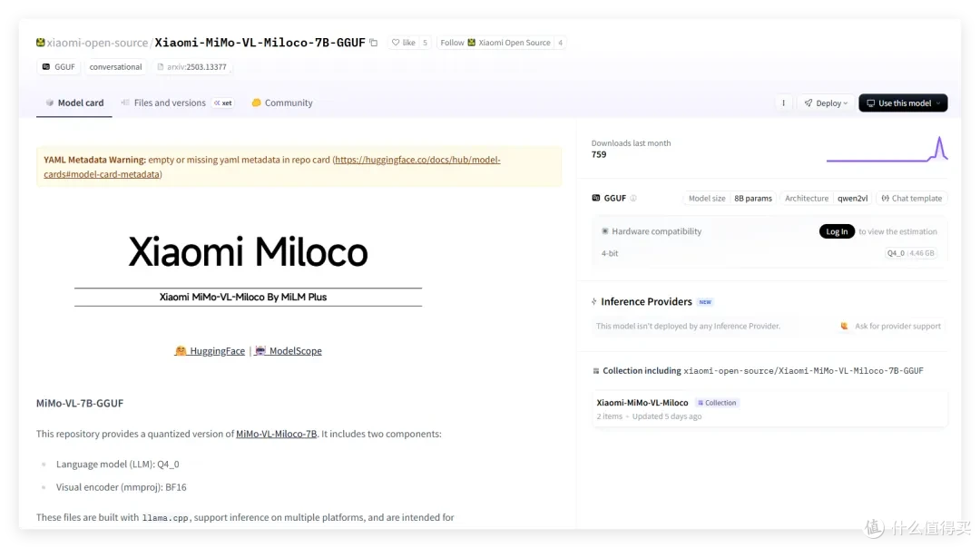
Task: Click Log In for hardware estimation
Action: [x=837, y=231]
